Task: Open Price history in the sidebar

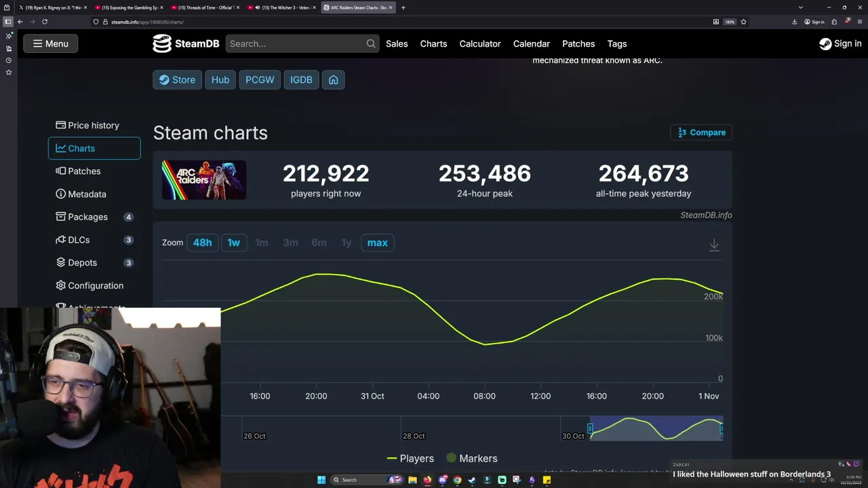Action: pyautogui.click(x=94, y=125)
